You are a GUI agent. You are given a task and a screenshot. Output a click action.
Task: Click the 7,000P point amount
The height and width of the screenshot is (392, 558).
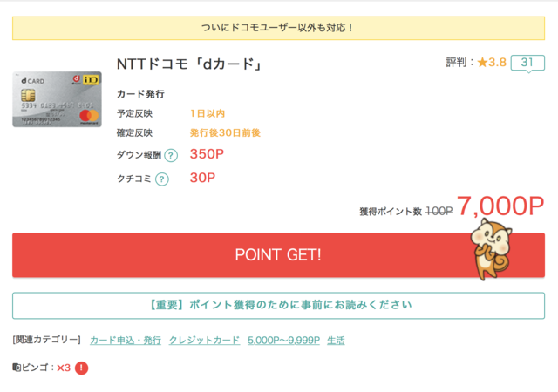[500, 206]
